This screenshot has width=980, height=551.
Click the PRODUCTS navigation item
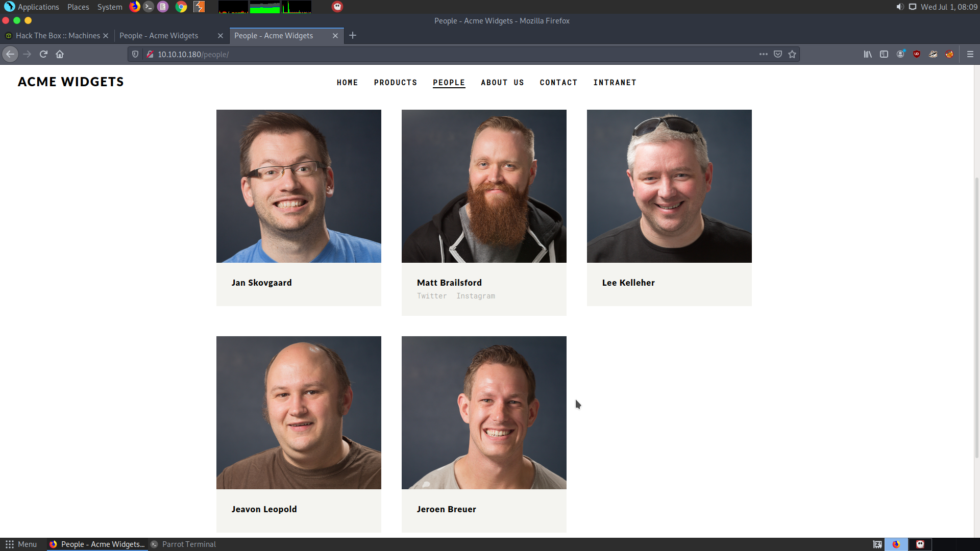click(x=395, y=83)
